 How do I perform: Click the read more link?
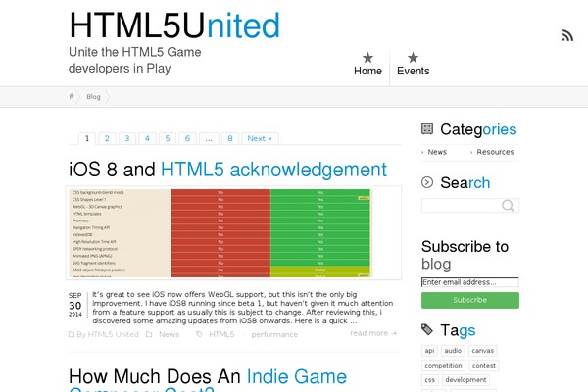point(373,333)
